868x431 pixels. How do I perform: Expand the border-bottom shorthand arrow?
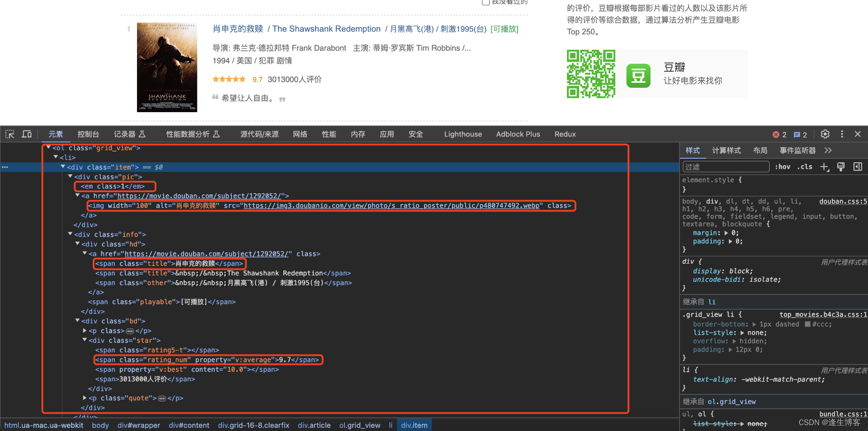[754, 324]
